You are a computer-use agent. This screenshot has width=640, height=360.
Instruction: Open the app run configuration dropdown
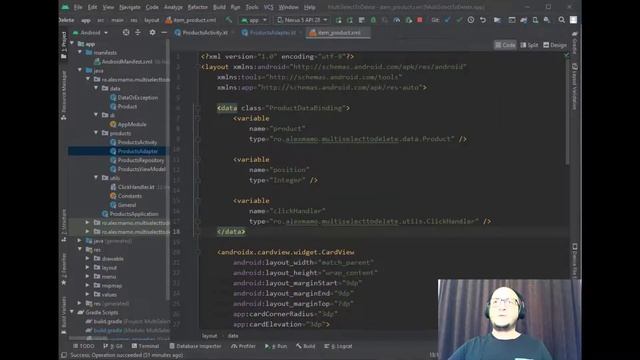(x=254, y=20)
